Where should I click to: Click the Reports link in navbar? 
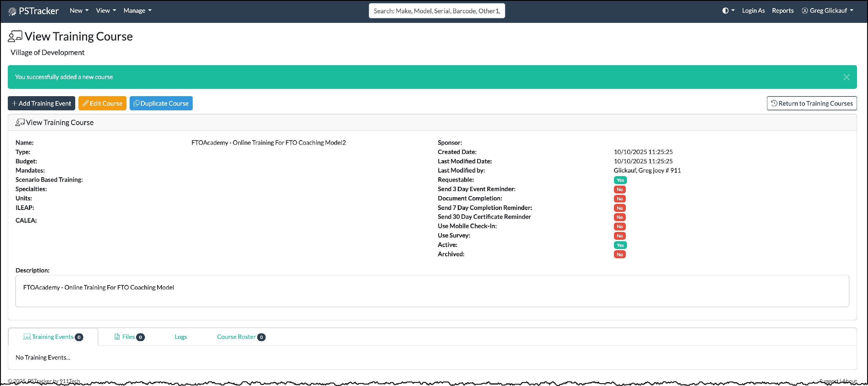[782, 10]
